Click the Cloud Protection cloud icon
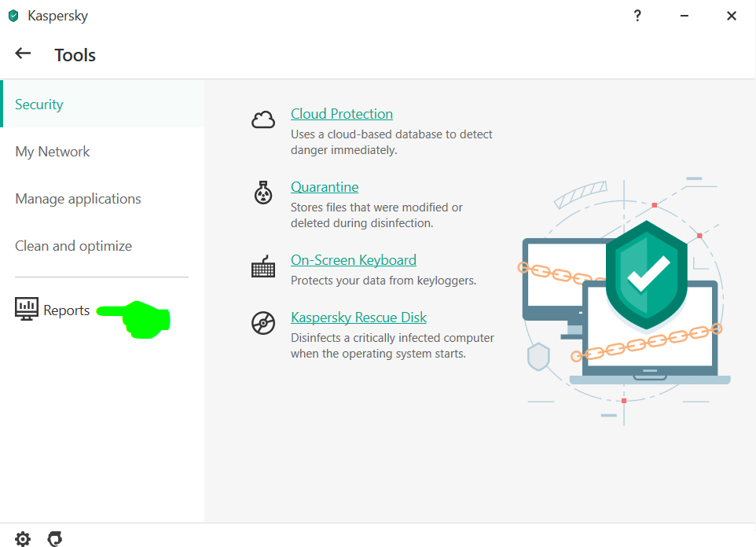The height and width of the screenshot is (547, 756). coord(263,119)
